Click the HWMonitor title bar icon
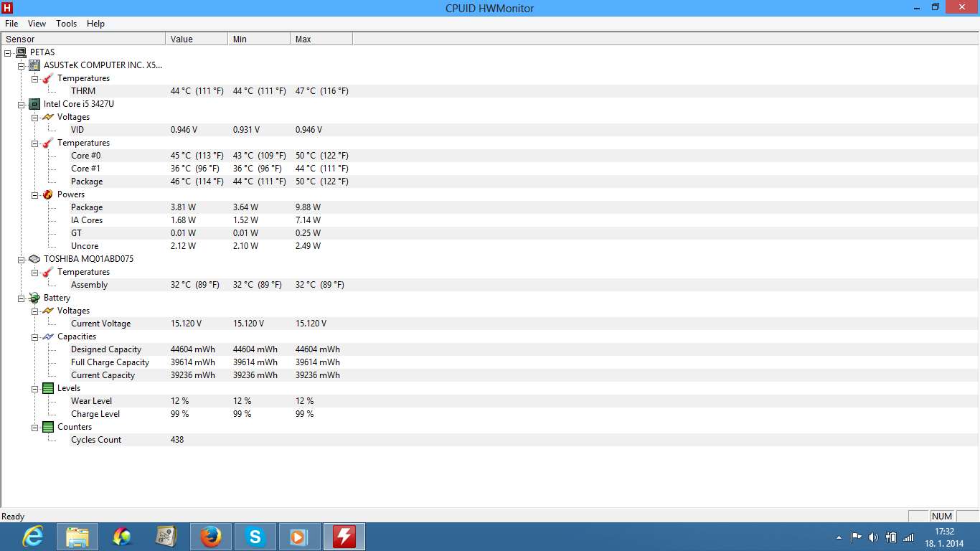 point(9,8)
